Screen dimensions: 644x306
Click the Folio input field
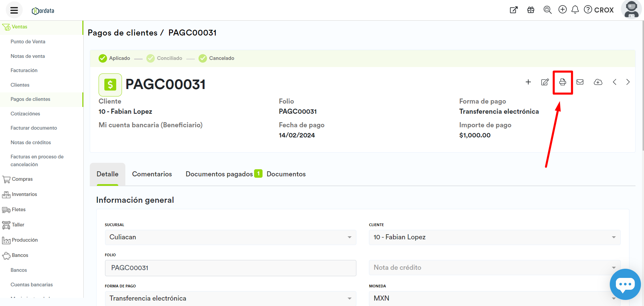point(230,268)
